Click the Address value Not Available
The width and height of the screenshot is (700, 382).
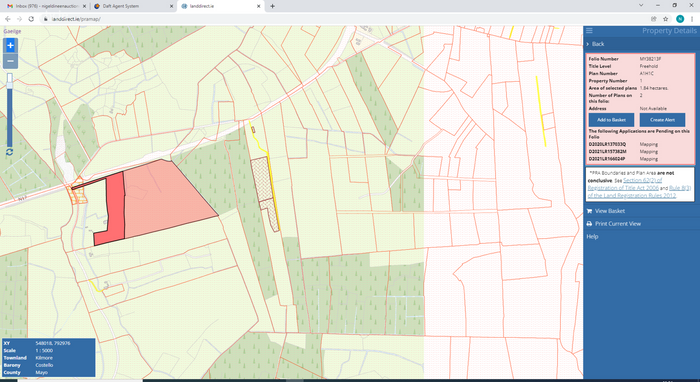(x=653, y=108)
